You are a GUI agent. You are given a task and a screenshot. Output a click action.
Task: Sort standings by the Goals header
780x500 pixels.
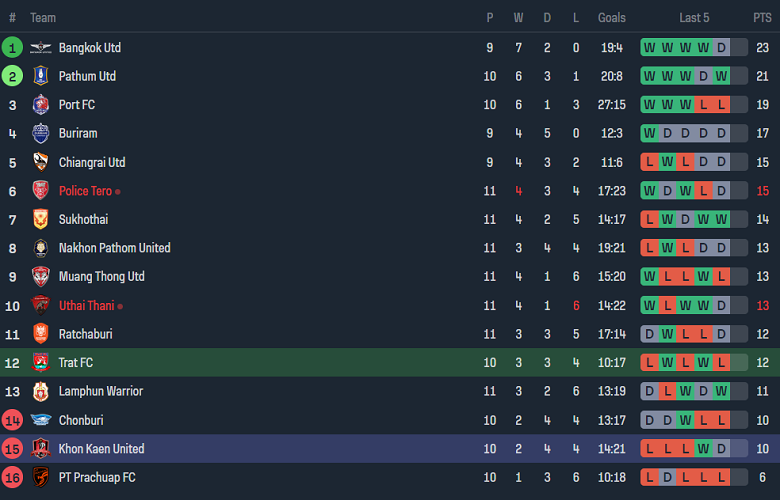pyautogui.click(x=612, y=18)
